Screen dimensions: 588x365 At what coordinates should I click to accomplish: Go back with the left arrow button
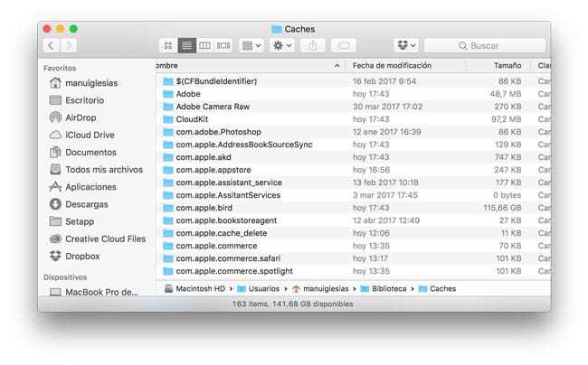coord(51,46)
